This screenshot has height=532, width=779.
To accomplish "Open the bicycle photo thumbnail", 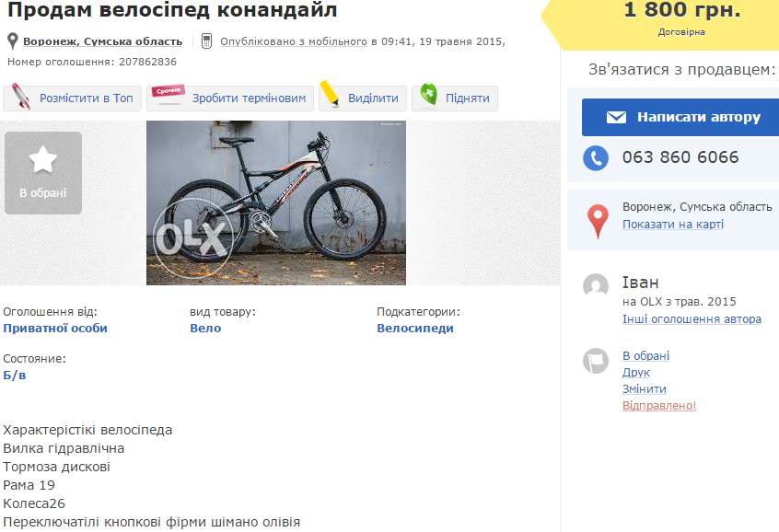I will [276, 203].
